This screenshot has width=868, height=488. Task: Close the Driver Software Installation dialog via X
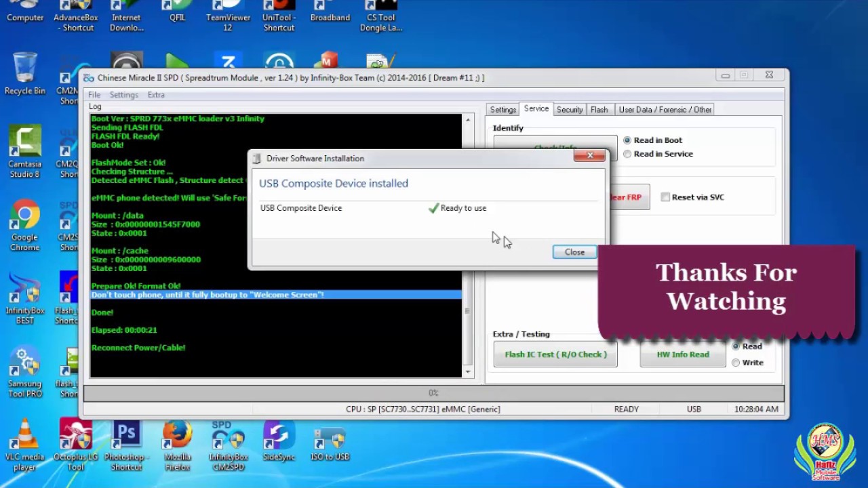coord(590,156)
